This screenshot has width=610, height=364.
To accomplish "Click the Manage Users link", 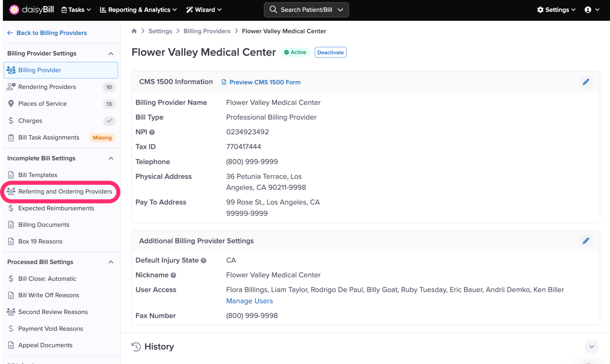I will click(249, 301).
